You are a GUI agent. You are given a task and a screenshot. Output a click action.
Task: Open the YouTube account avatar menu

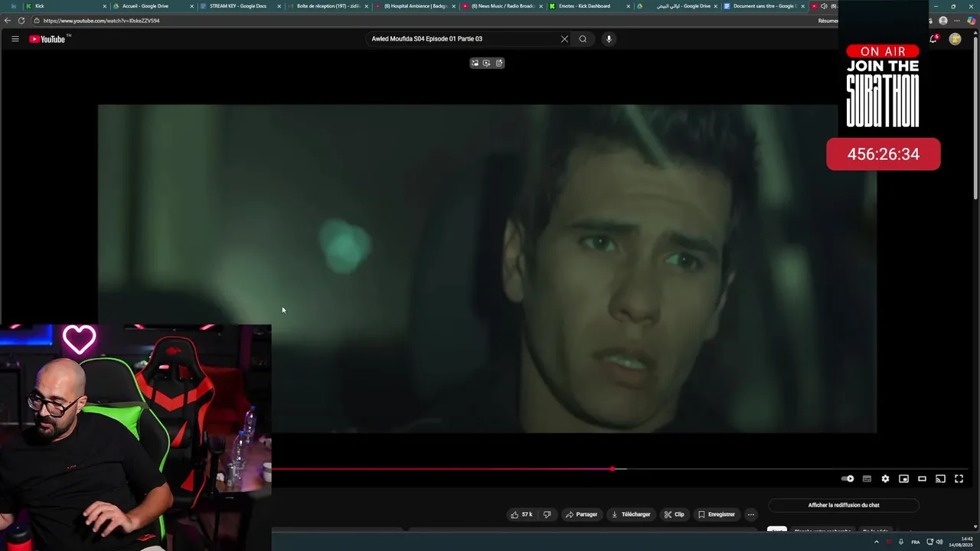pyautogui.click(x=955, y=39)
